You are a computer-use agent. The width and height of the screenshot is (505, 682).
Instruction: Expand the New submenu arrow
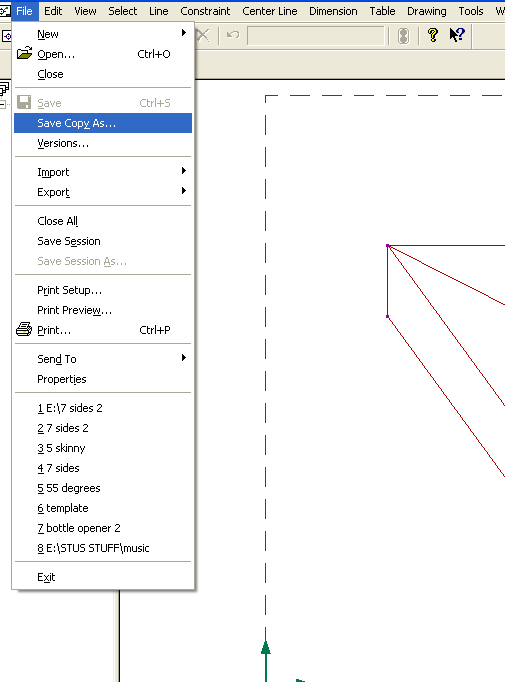click(184, 33)
